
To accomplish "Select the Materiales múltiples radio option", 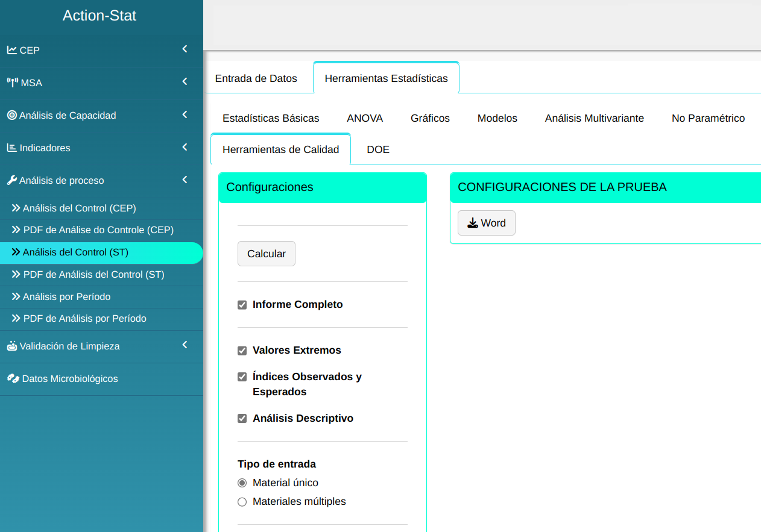I will click(242, 502).
